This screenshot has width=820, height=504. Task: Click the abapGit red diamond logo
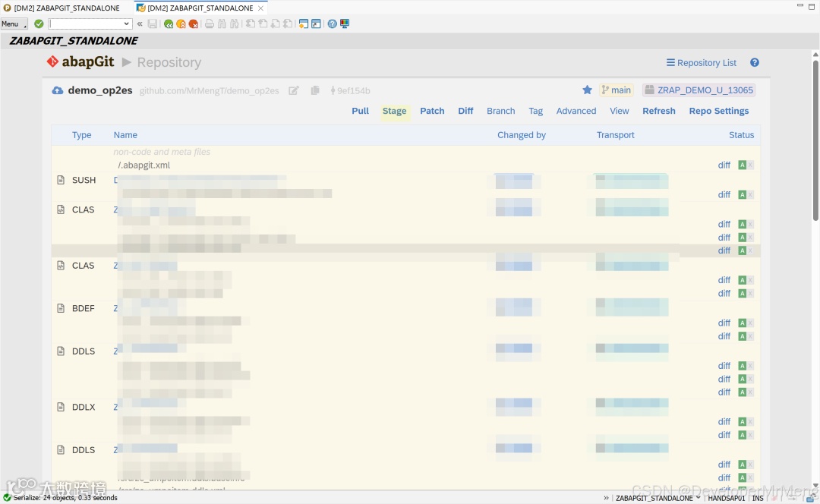52,61
